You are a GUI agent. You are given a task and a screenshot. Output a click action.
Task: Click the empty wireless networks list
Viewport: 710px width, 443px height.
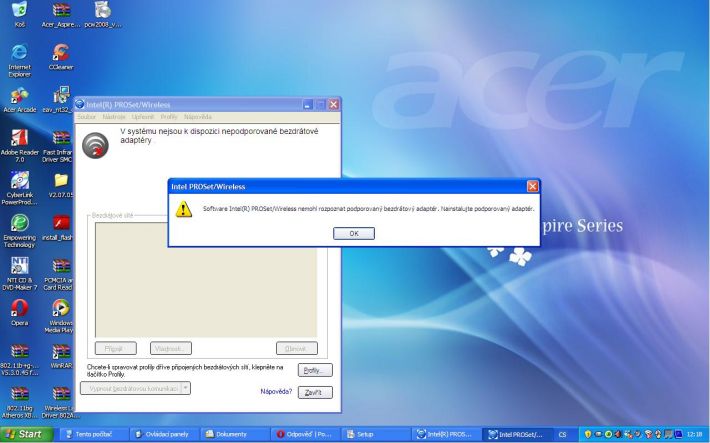click(x=206, y=279)
